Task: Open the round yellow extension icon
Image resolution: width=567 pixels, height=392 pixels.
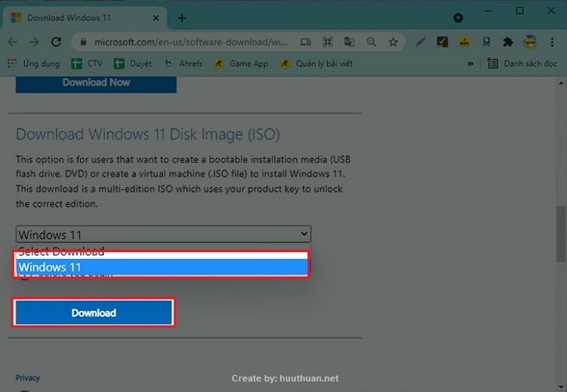Action: click(464, 42)
